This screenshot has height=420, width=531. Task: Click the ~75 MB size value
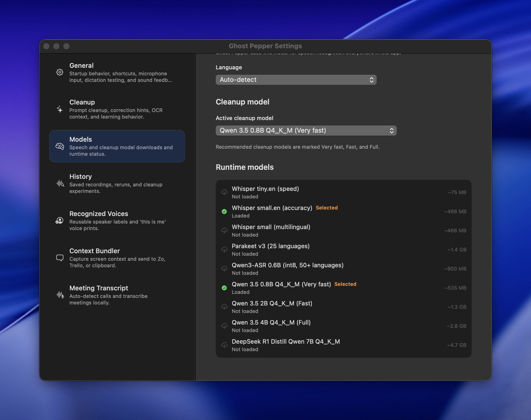pyautogui.click(x=457, y=192)
